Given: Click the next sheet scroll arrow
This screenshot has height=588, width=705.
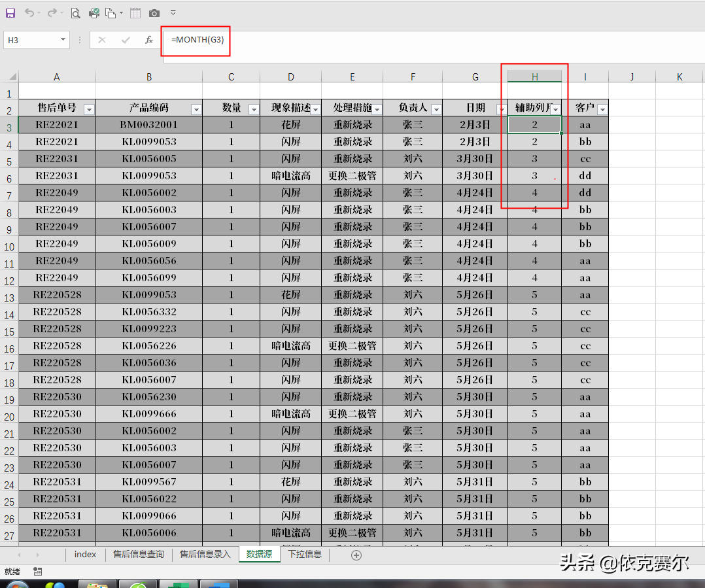Looking at the screenshot, I should (38, 555).
